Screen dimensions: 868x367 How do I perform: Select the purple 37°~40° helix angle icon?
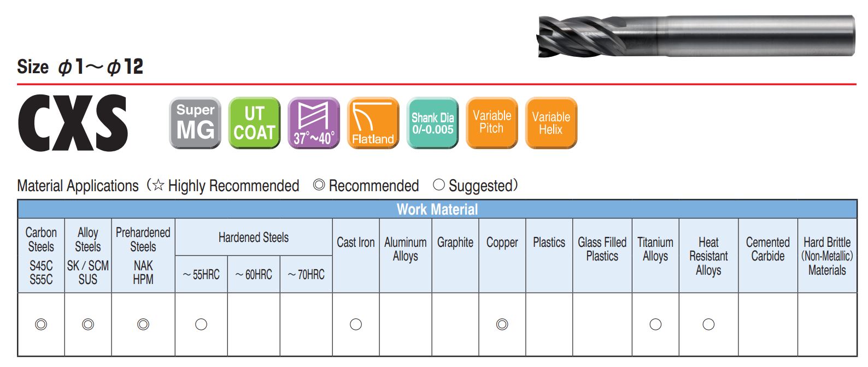[314, 123]
